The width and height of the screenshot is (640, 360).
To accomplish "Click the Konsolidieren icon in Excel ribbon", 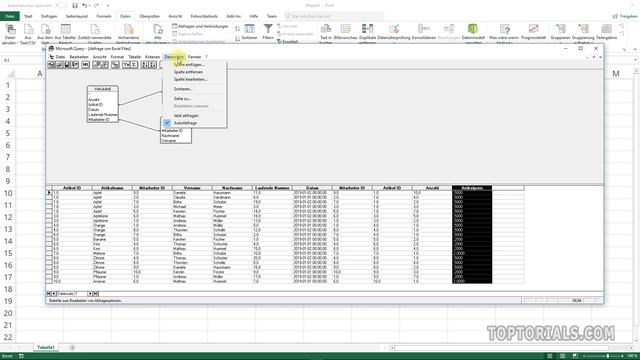I will (x=424, y=29).
